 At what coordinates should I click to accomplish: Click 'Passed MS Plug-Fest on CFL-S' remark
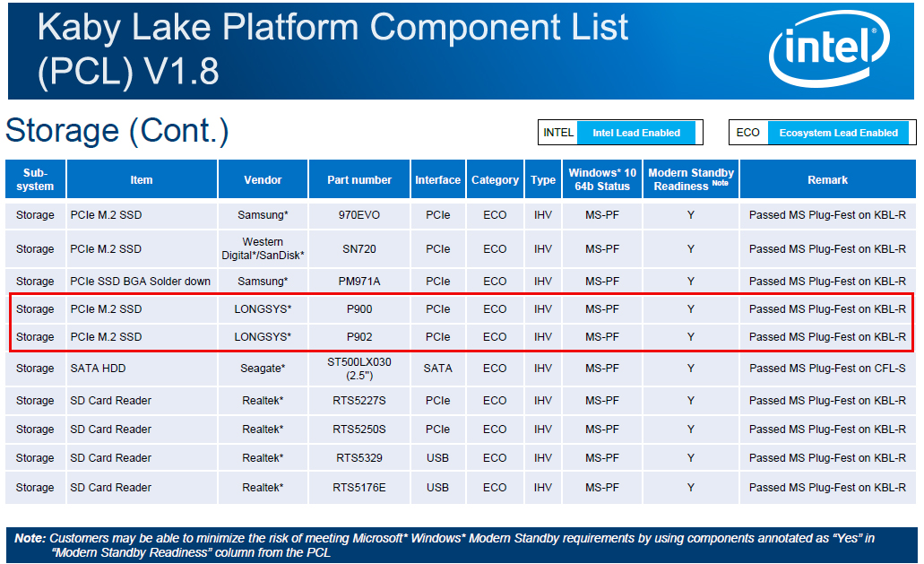pos(827,369)
